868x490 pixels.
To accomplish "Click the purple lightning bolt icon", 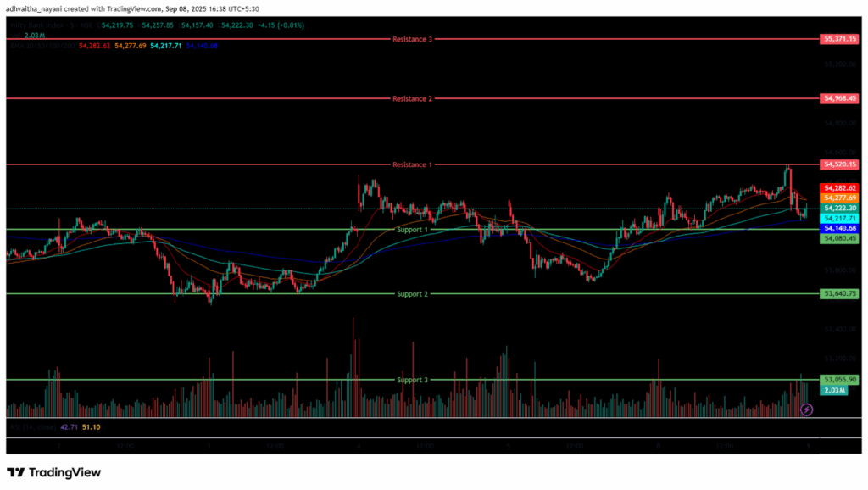I will click(806, 409).
